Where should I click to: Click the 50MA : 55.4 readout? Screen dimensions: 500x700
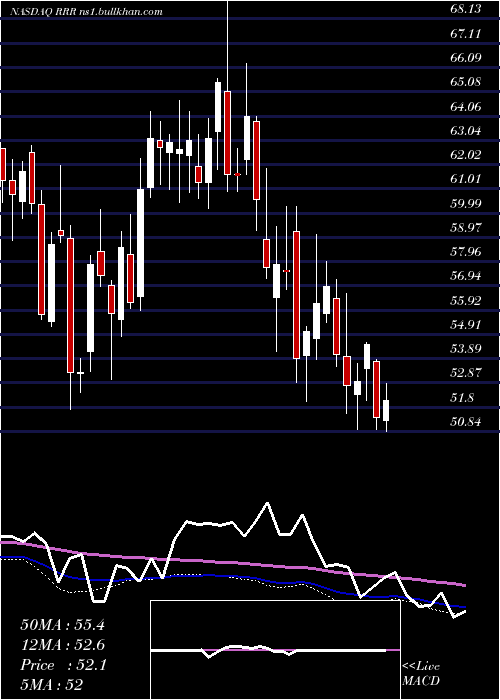tap(62, 625)
